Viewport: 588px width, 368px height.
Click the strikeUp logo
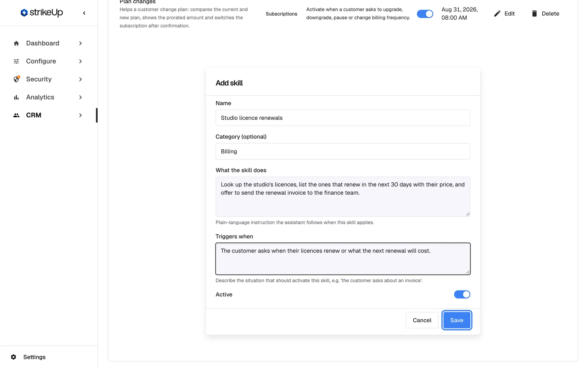tap(41, 13)
